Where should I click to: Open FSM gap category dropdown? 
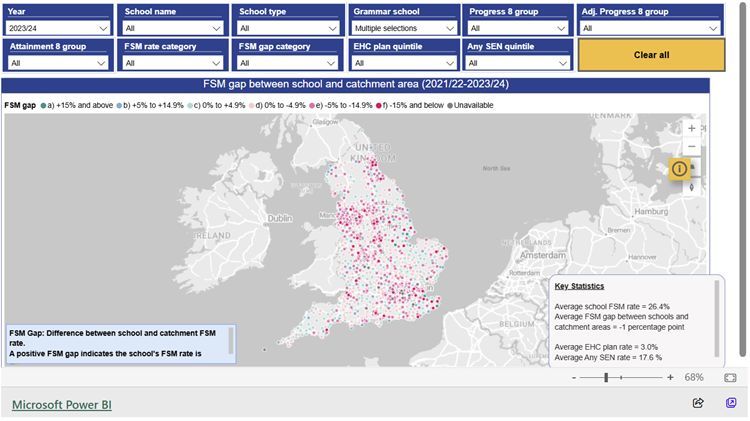point(288,63)
